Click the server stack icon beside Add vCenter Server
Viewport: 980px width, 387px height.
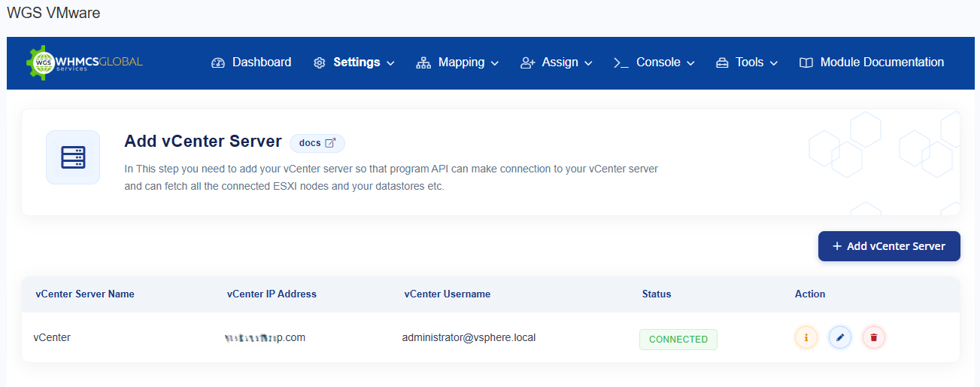73,157
